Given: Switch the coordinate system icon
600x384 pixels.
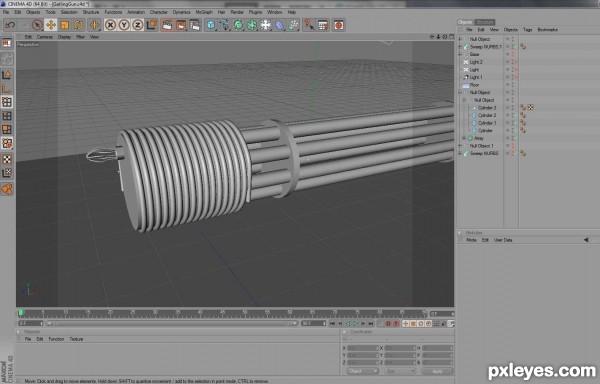Looking at the screenshot, I should (x=152, y=25).
